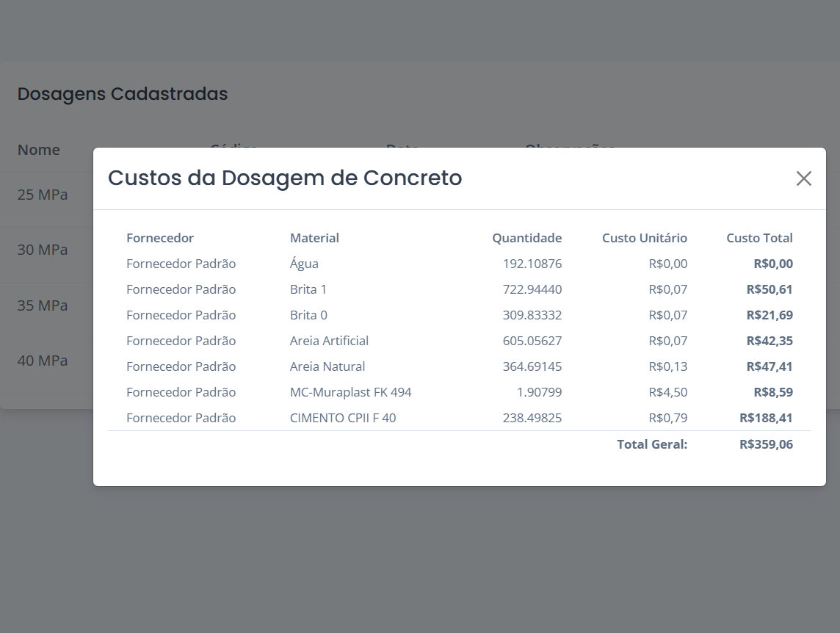The height and width of the screenshot is (633, 840).
Task: Click the Areia Natural material entry
Action: tap(327, 366)
